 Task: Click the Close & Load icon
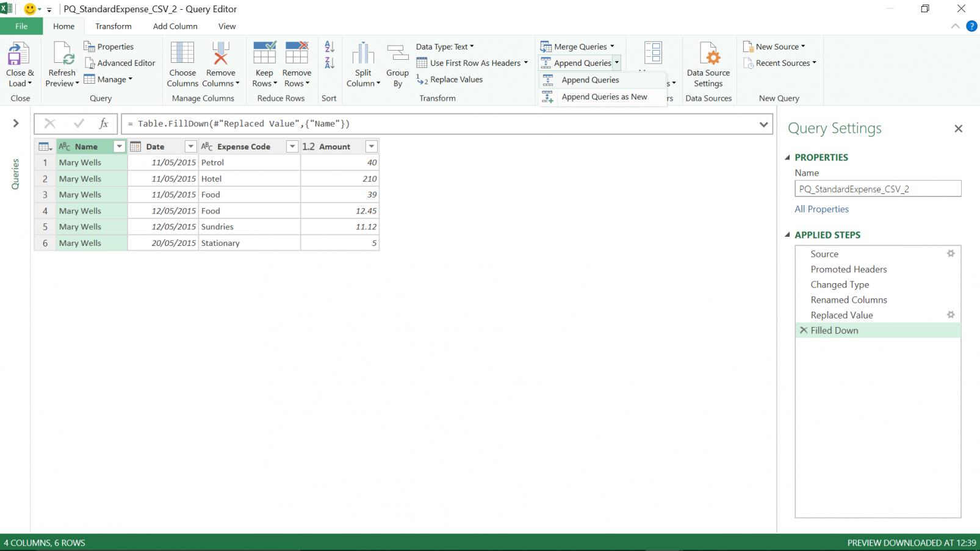(x=20, y=54)
